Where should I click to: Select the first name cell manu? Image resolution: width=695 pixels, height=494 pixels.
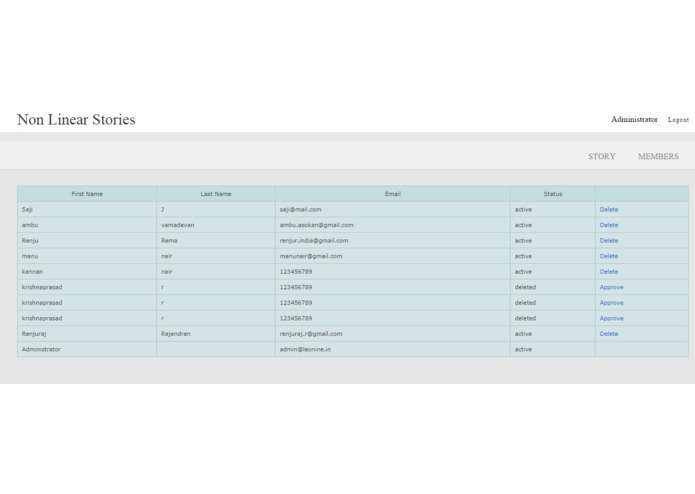[x=87, y=256]
